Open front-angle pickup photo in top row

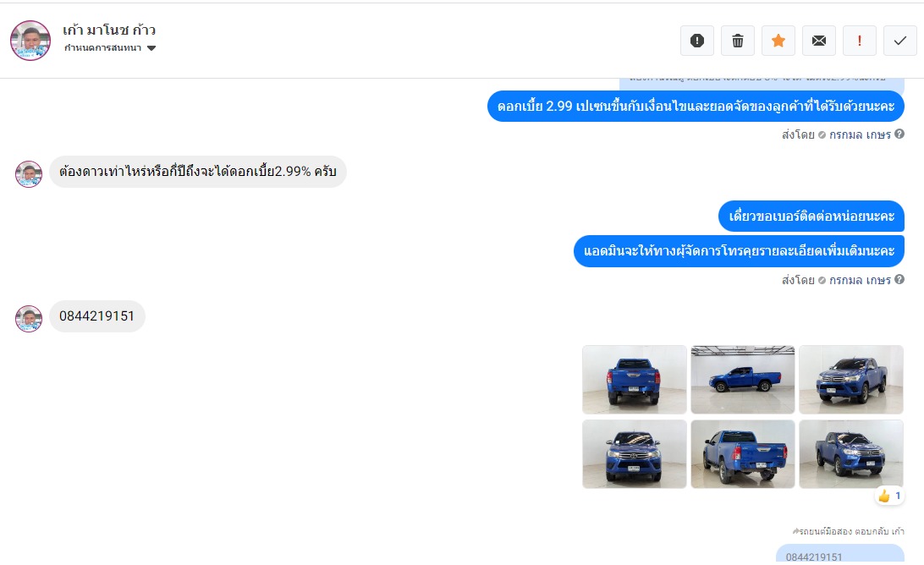[851, 380]
